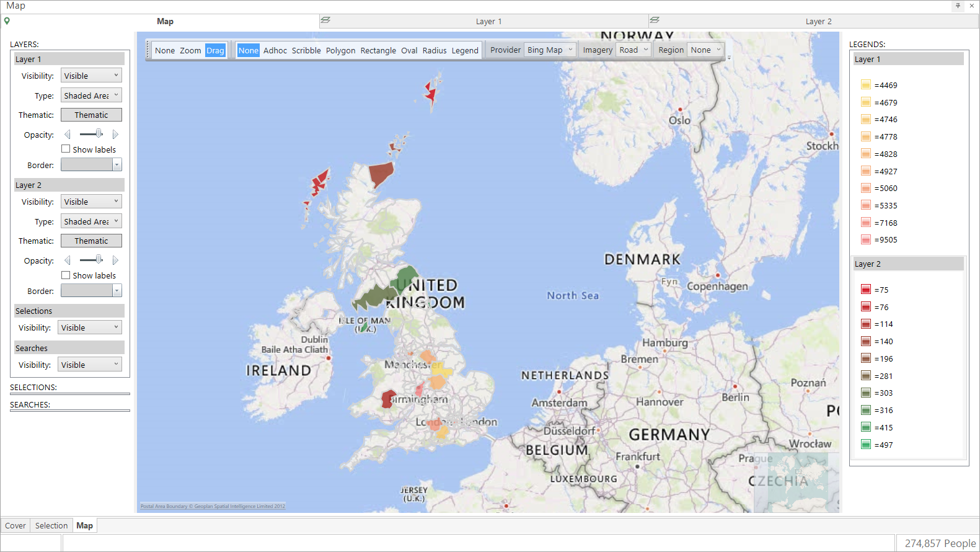The height and width of the screenshot is (552, 980).
Task: Toggle the Drag map mode
Action: coord(215,50)
